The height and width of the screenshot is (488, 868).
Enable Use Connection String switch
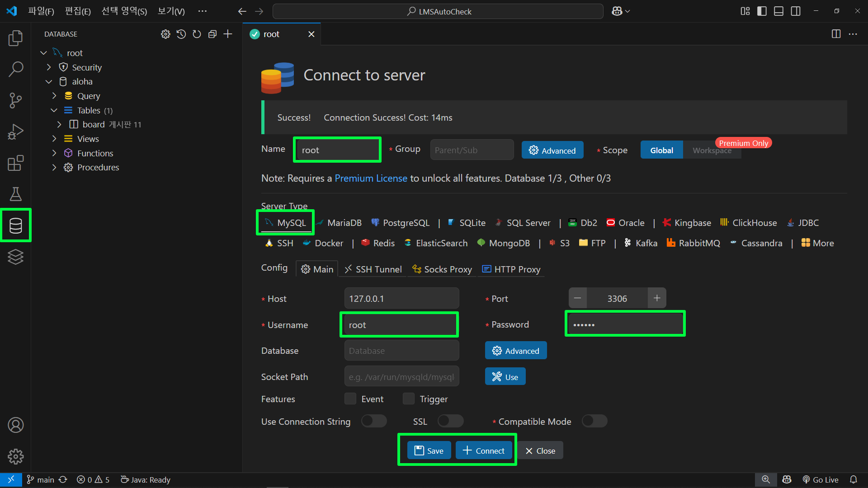pos(374,421)
